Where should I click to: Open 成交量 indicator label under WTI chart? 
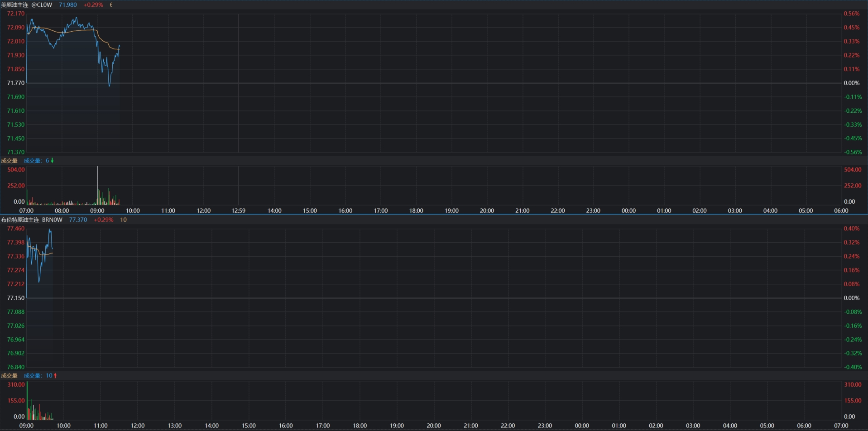[x=9, y=161]
